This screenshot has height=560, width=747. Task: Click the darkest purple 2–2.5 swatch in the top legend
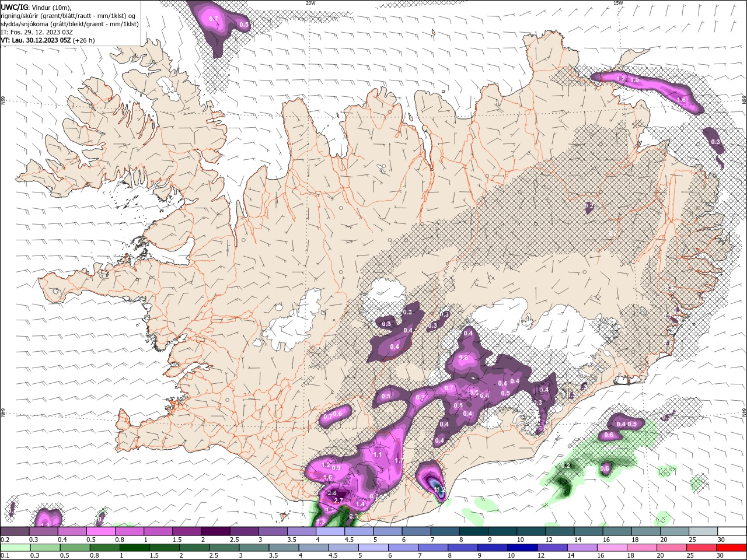click(x=215, y=531)
